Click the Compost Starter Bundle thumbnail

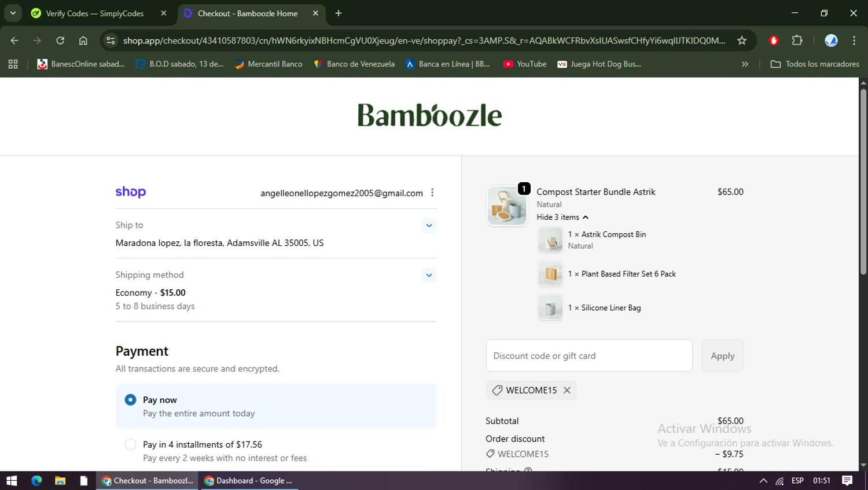[x=507, y=206]
